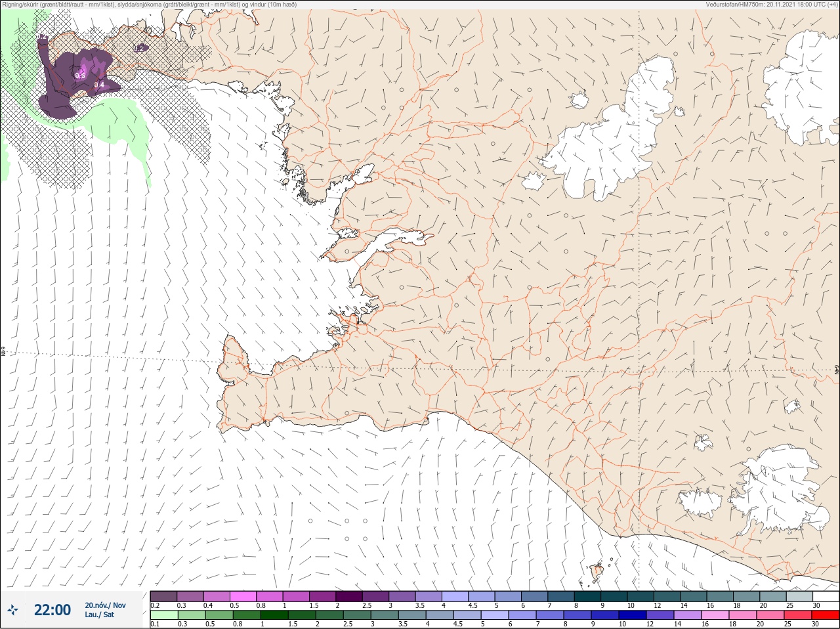Select the bright pink 0.5 swatch in upper legend row
Image resolution: width=840 pixels, height=629 pixels.
[243, 596]
